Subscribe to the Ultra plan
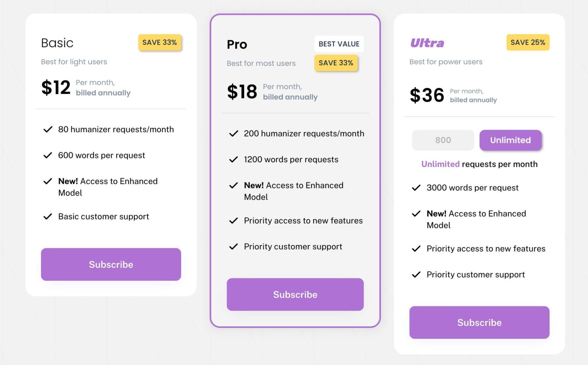Screen dimensions: 588x365 [479, 323]
